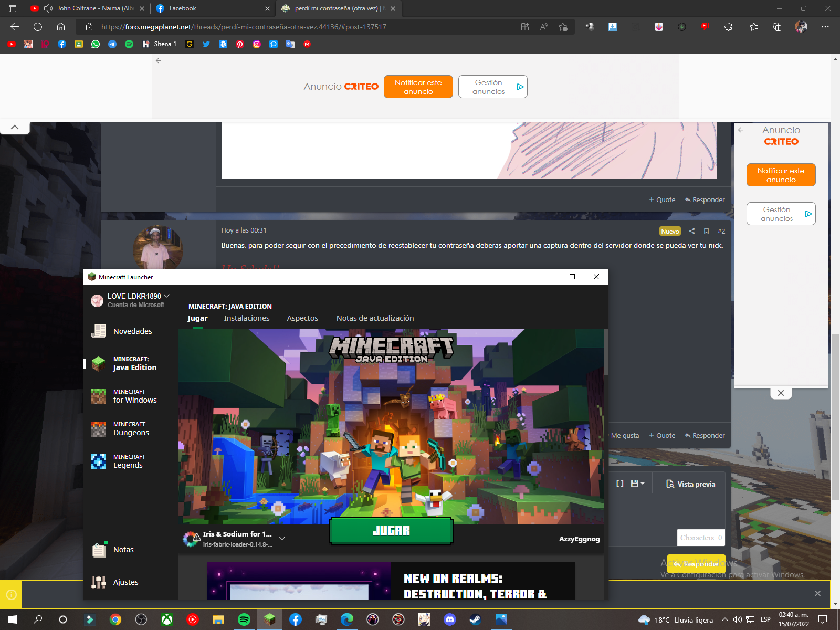Screen dimensions: 840x630
Task: Open Ajustes settings in launcher
Action: (x=125, y=582)
